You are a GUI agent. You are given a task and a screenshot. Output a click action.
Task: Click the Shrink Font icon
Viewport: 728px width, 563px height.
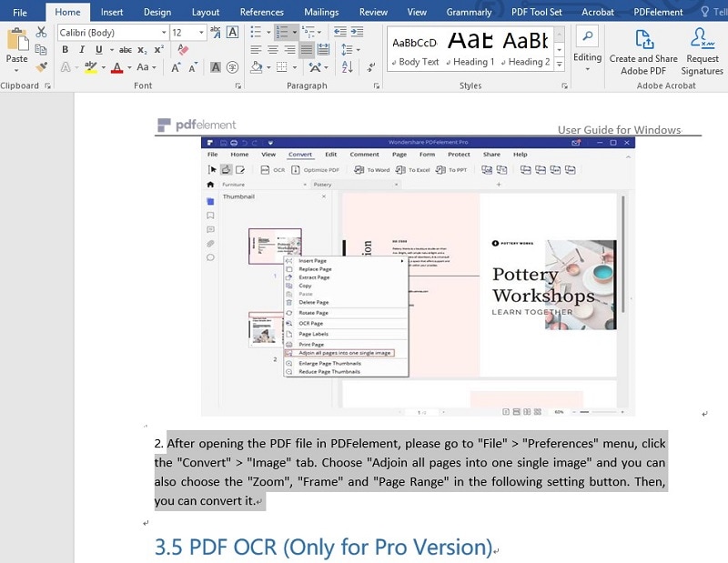click(193, 68)
